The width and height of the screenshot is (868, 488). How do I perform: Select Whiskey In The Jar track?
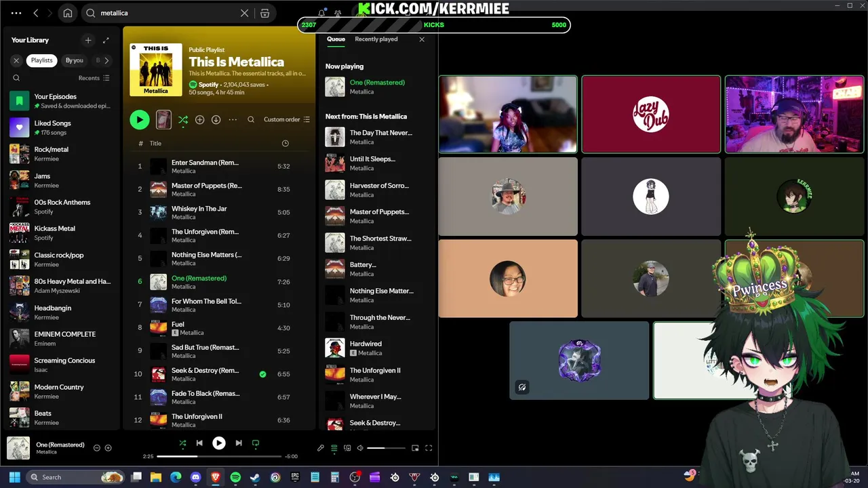tap(219, 213)
